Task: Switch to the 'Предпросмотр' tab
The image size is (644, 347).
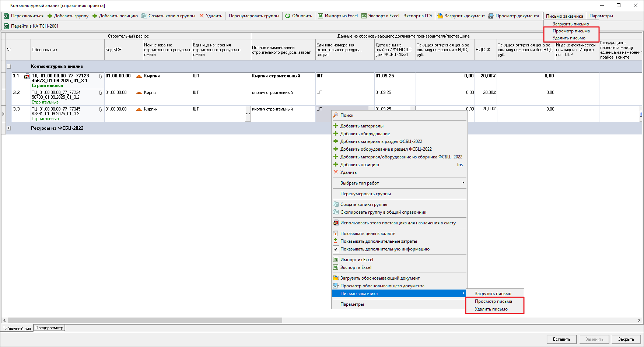Action: 49,328
